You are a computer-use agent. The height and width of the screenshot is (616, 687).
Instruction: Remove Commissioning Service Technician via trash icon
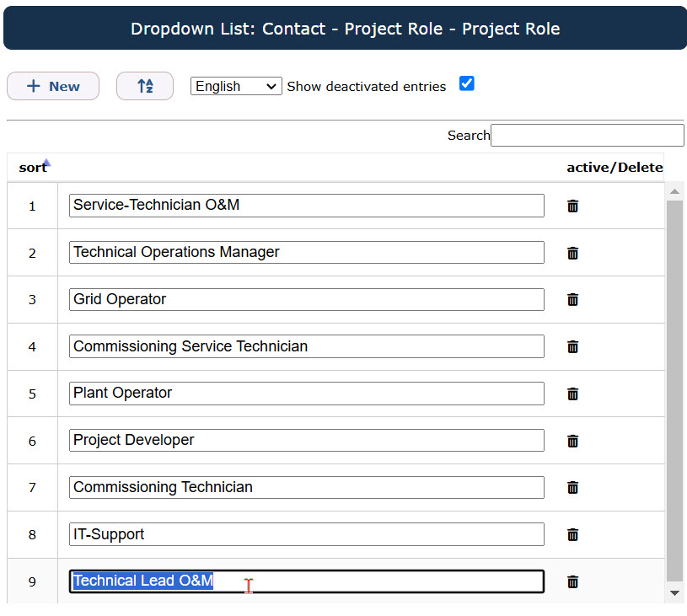pos(572,346)
